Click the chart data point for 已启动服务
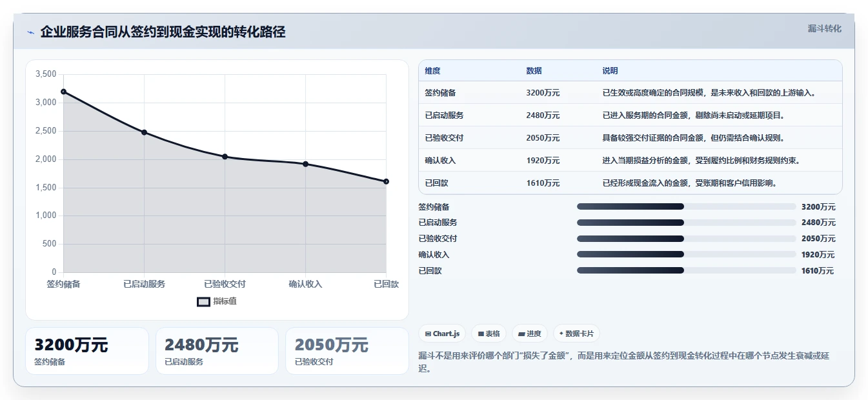Screen dimensions: 868x400 pos(144,132)
